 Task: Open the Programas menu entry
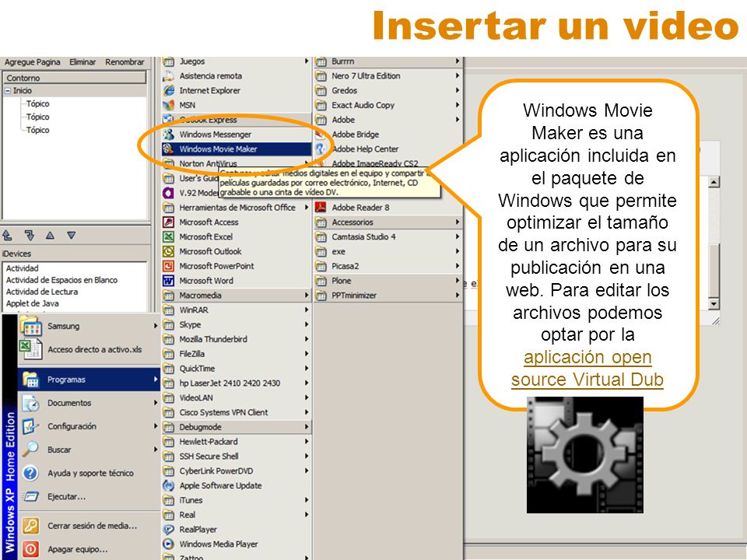click(x=89, y=380)
